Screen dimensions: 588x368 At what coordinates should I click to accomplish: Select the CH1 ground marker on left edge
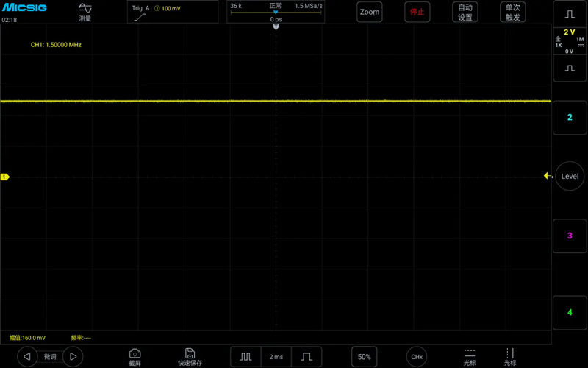(5, 177)
